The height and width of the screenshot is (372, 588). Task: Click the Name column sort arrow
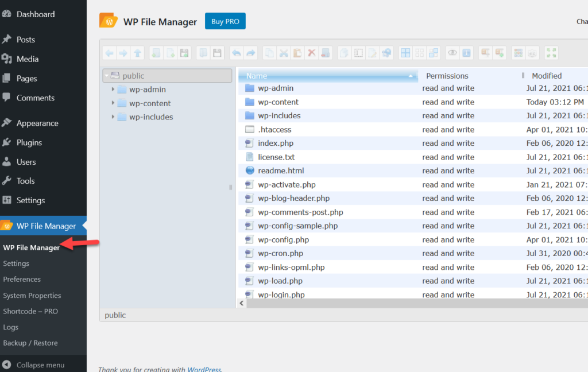[x=411, y=76]
